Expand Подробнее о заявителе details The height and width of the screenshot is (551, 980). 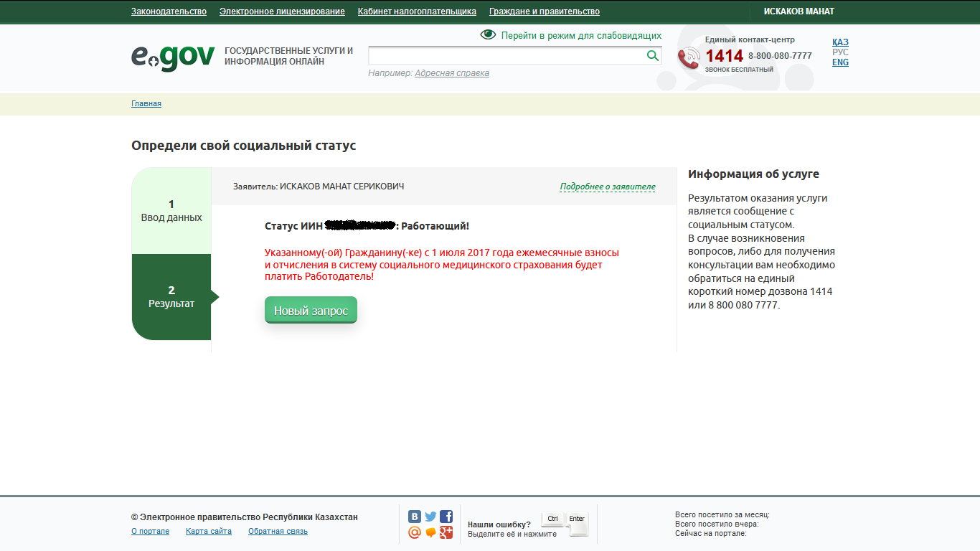(x=608, y=187)
